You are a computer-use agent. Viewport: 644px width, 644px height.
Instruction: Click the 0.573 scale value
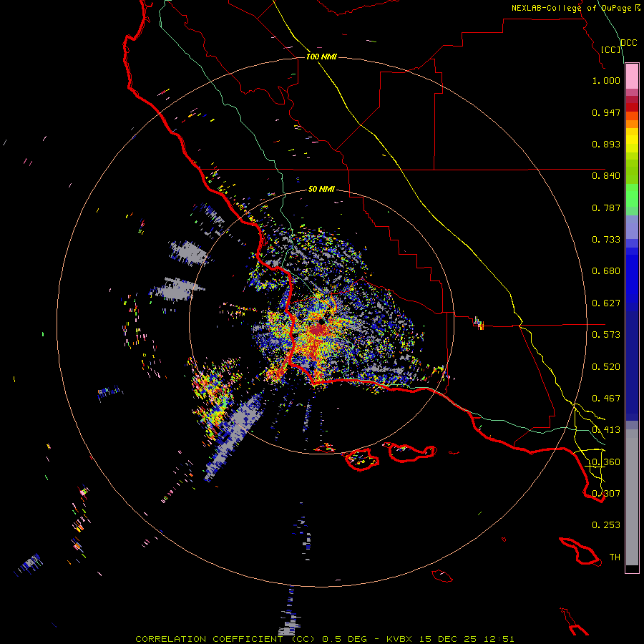[x=606, y=335]
